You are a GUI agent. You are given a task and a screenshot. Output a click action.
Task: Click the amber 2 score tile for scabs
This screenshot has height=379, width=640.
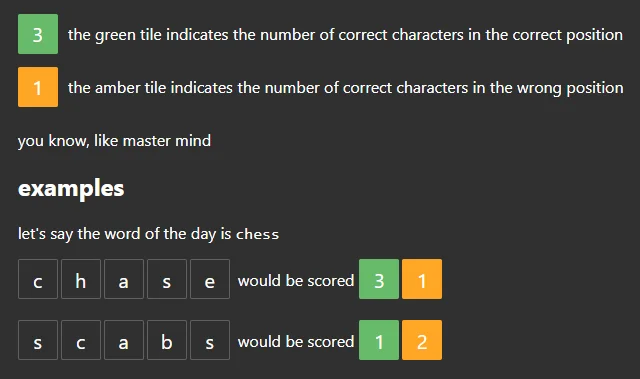click(422, 340)
